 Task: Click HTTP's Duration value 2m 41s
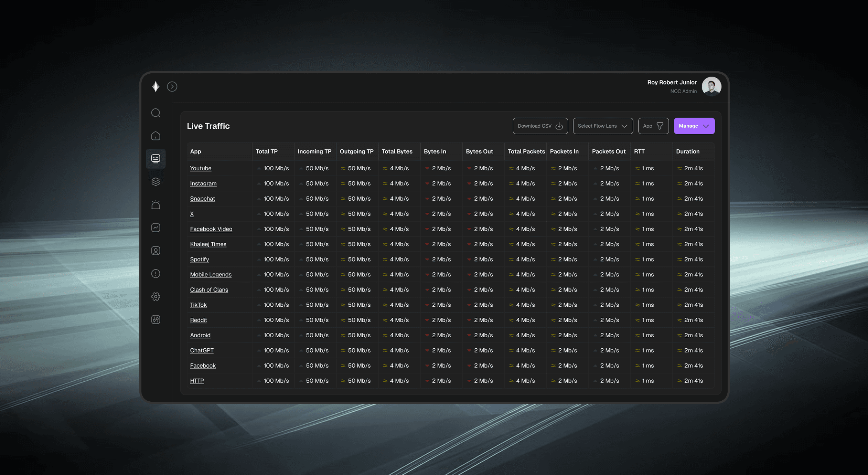pyautogui.click(x=694, y=380)
